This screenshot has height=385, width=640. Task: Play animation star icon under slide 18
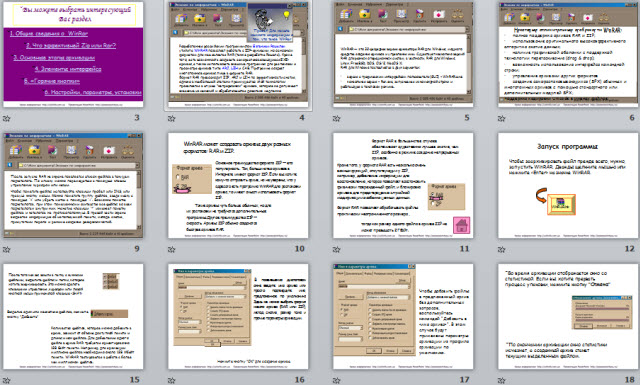501,381
